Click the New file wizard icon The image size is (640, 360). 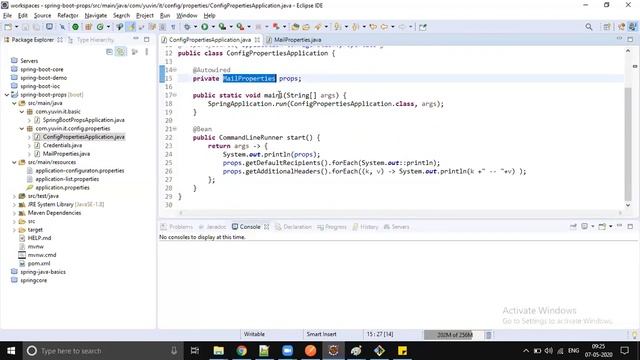coord(8,27)
